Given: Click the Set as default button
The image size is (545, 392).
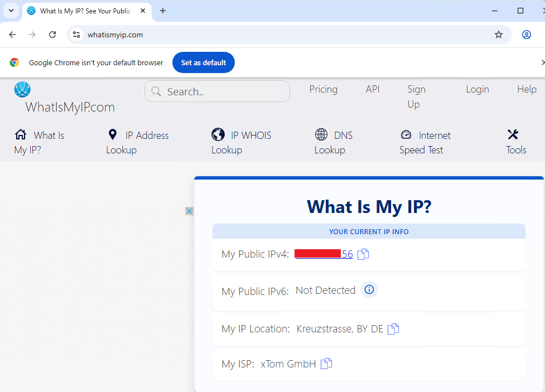Looking at the screenshot, I should click(204, 62).
